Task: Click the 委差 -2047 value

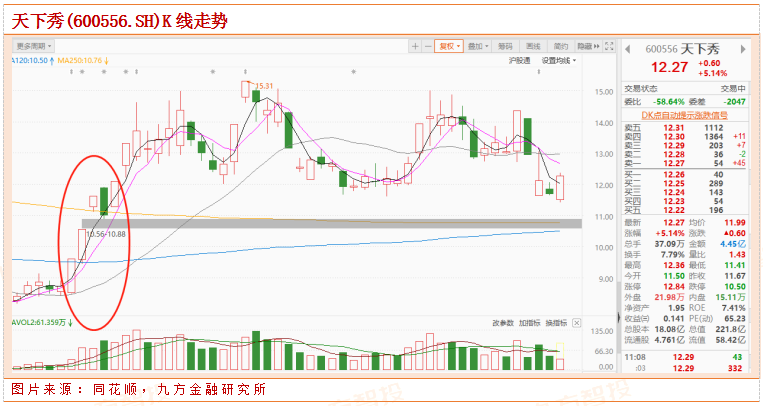Action: click(x=734, y=102)
